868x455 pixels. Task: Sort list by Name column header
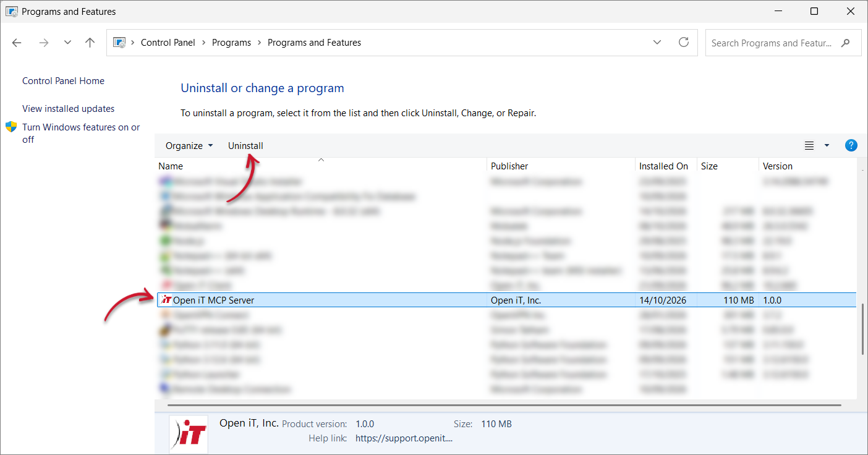(x=321, y=166)
